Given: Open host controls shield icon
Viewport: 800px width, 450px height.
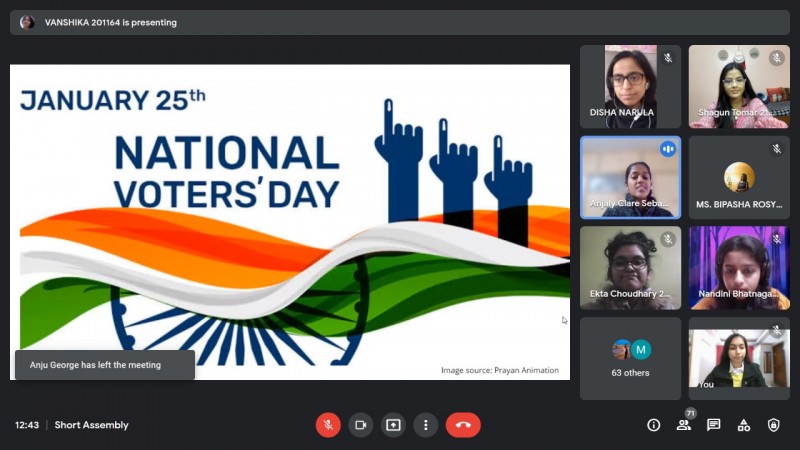Looking at the screenshot, I should 774,425.
